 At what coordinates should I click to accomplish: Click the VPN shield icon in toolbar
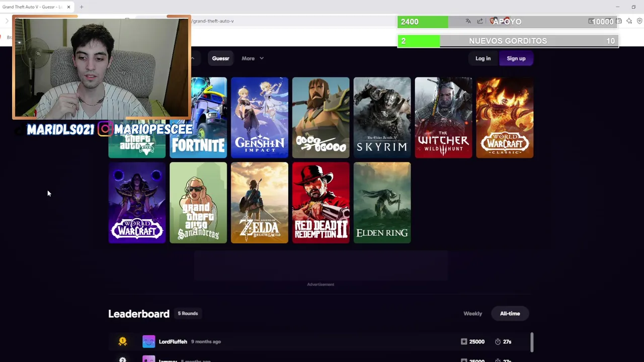tap(639, 21)
